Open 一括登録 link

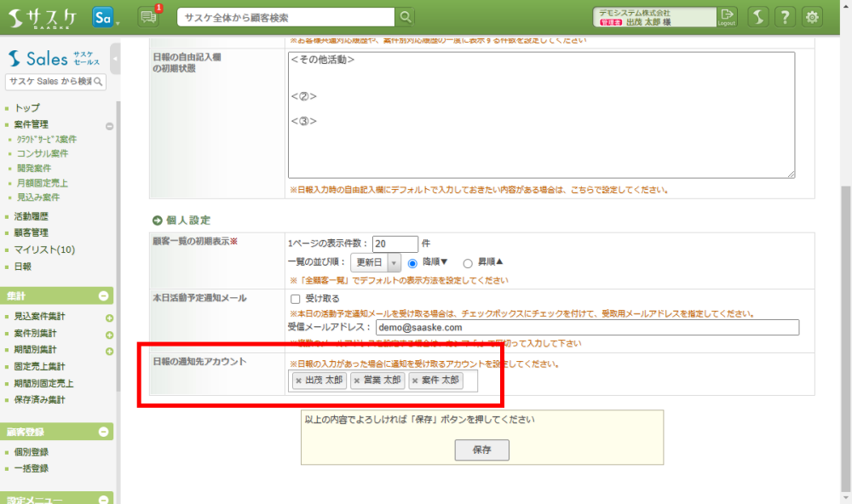(x=31, y=468)
